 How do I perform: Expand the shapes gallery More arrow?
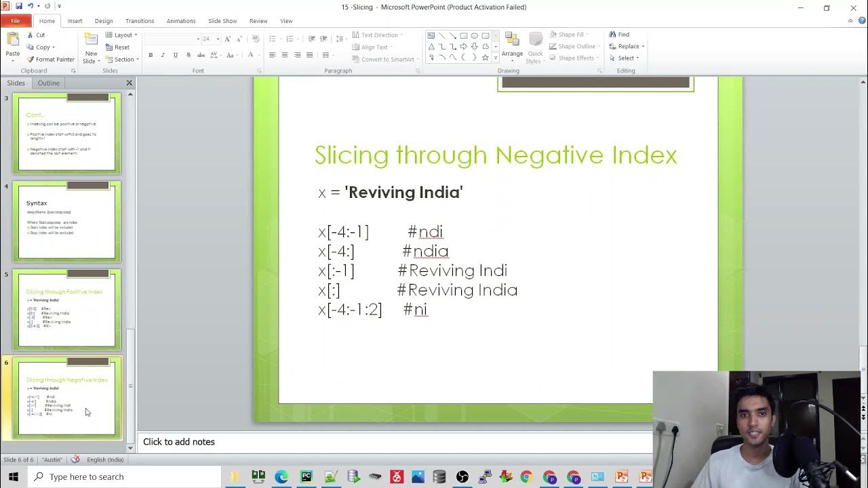pyautogui.click(x=496, y=58)
